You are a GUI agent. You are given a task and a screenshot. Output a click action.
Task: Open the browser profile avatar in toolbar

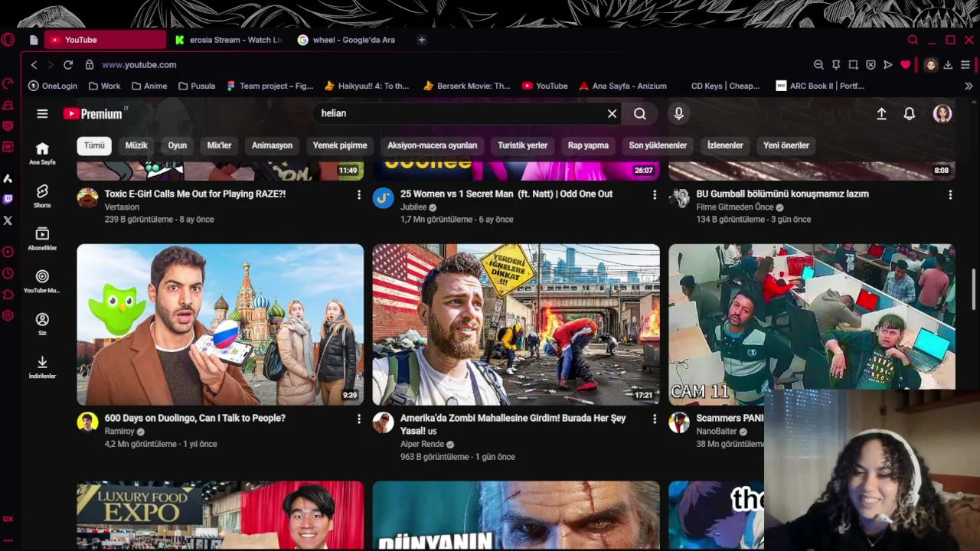coord(931,65)
